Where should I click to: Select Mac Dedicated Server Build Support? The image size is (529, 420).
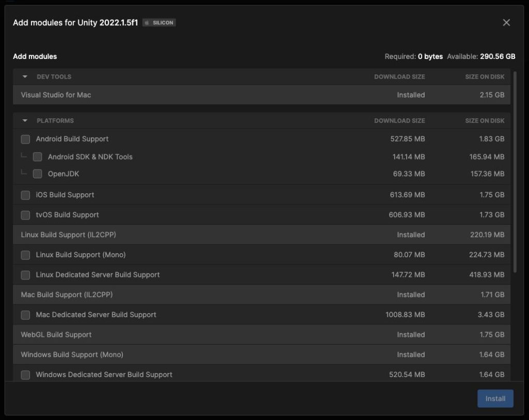(25, 315)
